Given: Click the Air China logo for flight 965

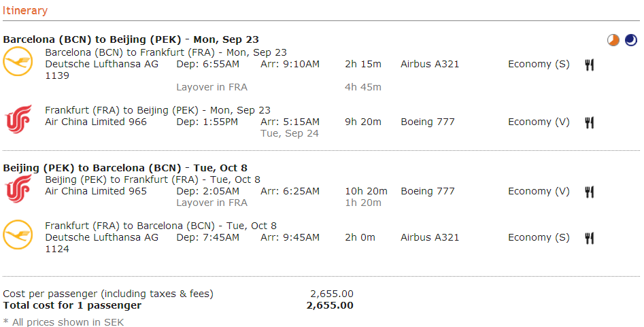Looking at the screenshot, I should pyautogui.click(x=18, y=188).
